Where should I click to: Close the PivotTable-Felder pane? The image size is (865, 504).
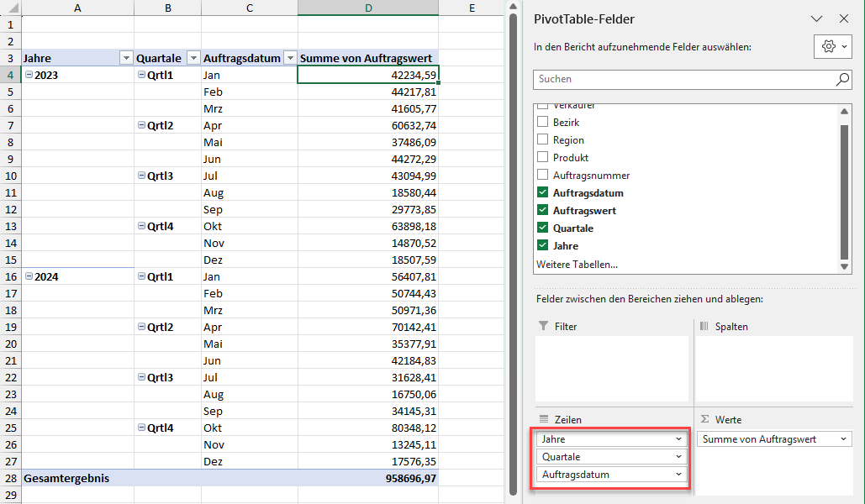click(844, 18)
